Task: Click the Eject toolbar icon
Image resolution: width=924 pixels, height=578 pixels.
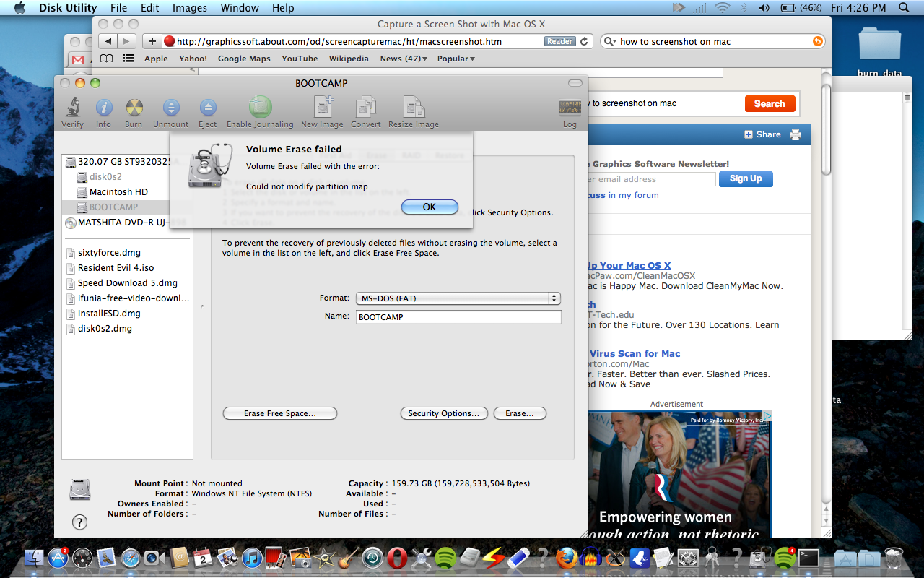Action: [x=208, y=108]
